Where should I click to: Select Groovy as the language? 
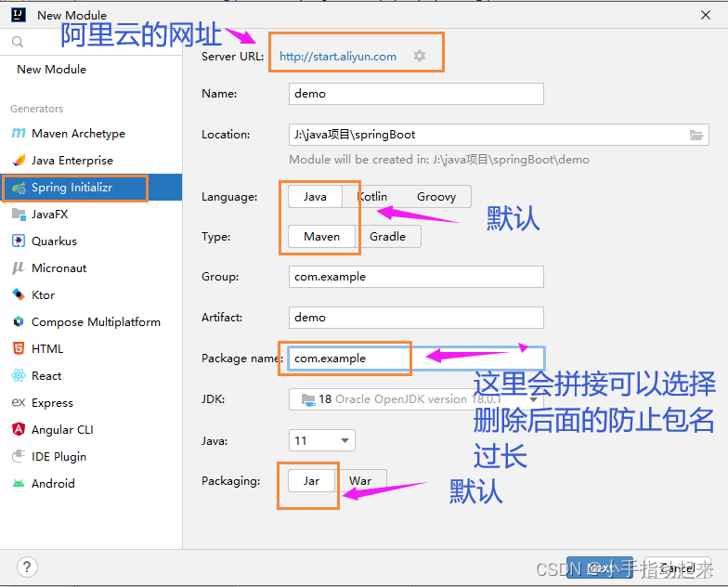pos(436,197)
